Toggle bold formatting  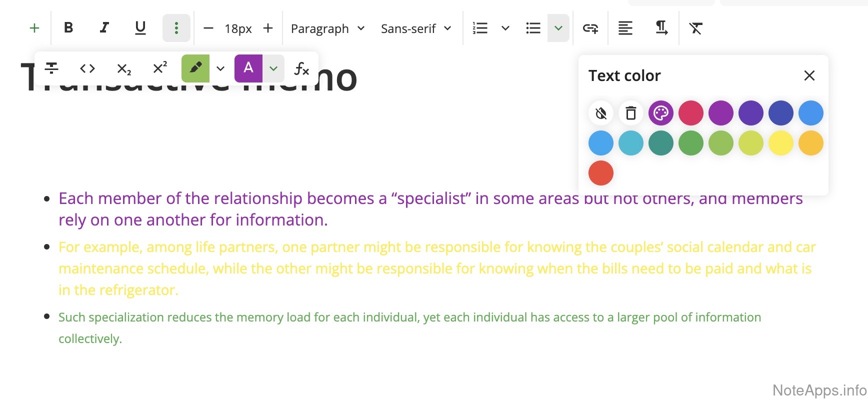tap(68, 28)
